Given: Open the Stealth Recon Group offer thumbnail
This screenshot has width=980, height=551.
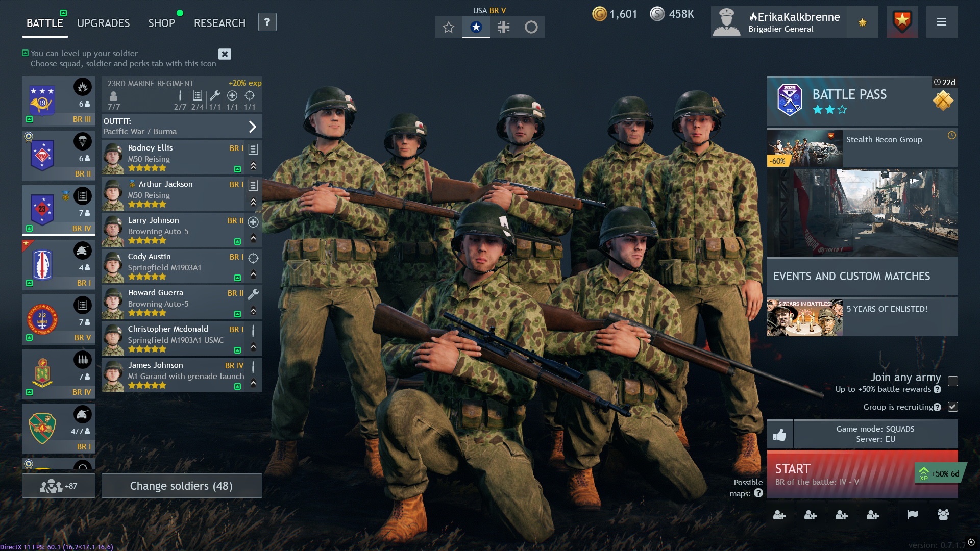Looking at the screenshot, I should [x=804, y=148].
